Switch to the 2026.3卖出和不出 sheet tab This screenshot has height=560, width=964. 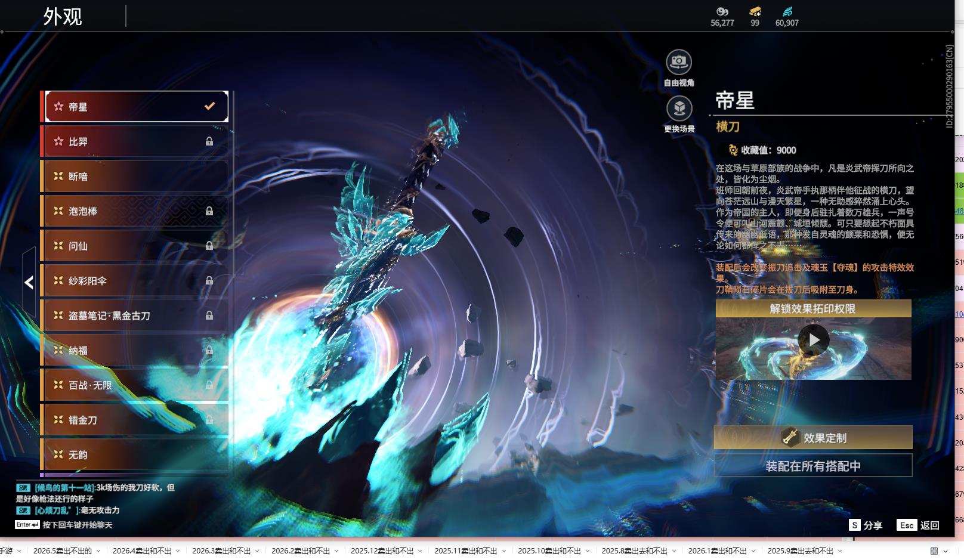pyautogui.click(x=221, y=551)
